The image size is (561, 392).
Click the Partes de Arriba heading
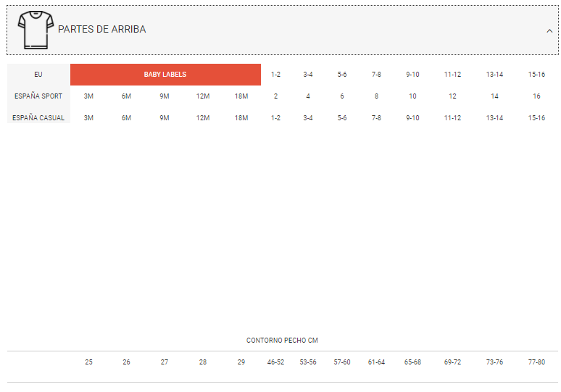tap(101, 30)
